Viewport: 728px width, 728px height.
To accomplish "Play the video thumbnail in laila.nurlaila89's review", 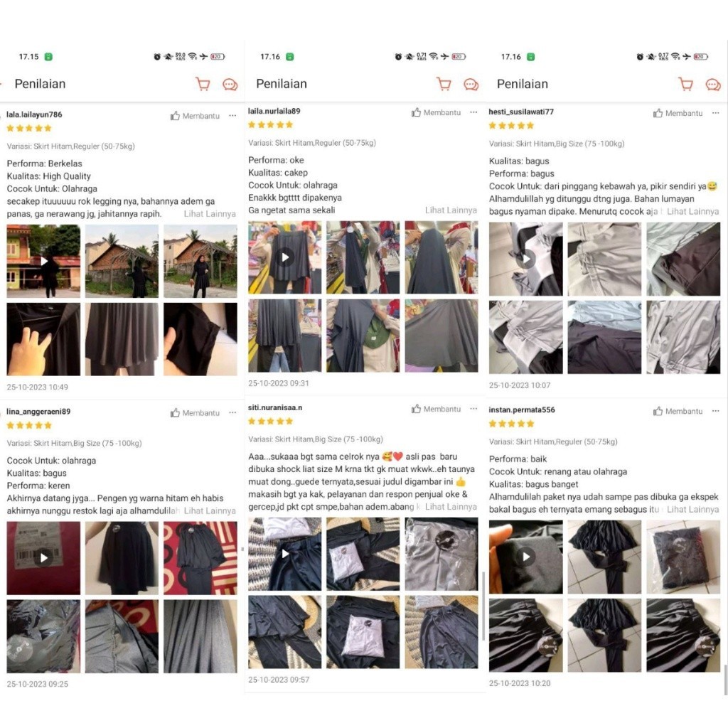I will [284, 257].
